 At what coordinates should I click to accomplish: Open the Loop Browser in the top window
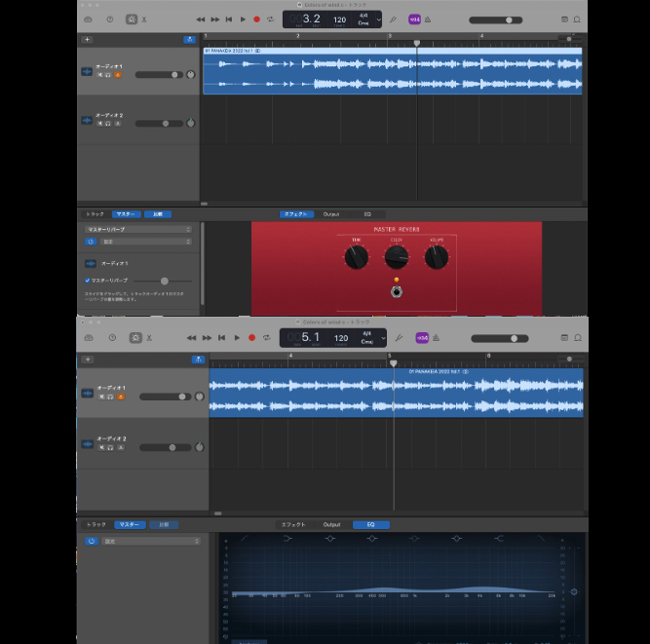(x=577, y=19)
